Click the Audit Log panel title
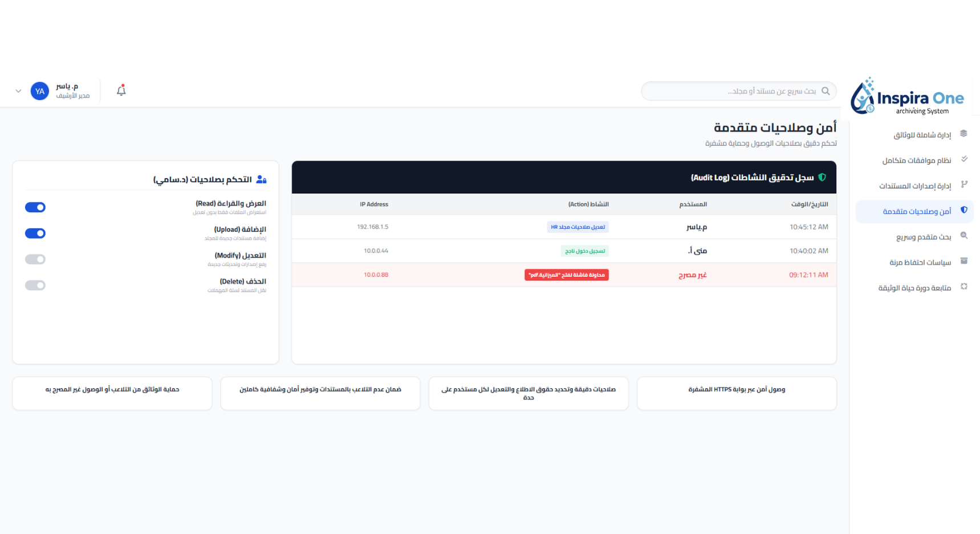 753,177
